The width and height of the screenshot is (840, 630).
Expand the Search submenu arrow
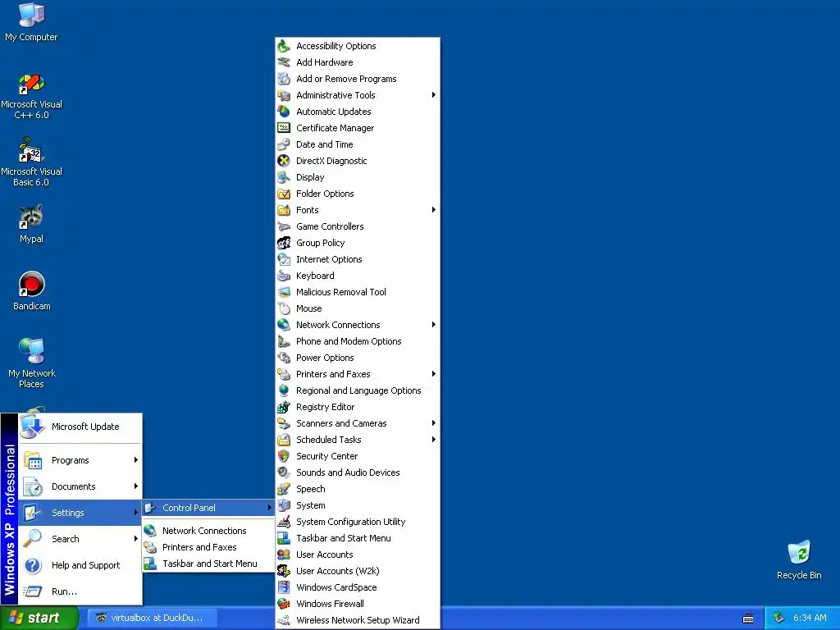click(x=136, y=538)
